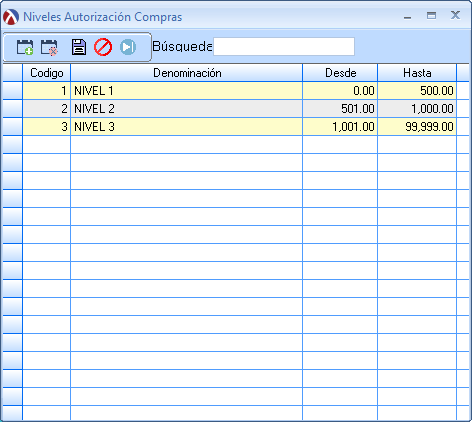Viewport: 472px width, 422px height.
Task: Select the NIVEL 2 denomination cell
Action: pyautogui.click(x=187, y=109)
